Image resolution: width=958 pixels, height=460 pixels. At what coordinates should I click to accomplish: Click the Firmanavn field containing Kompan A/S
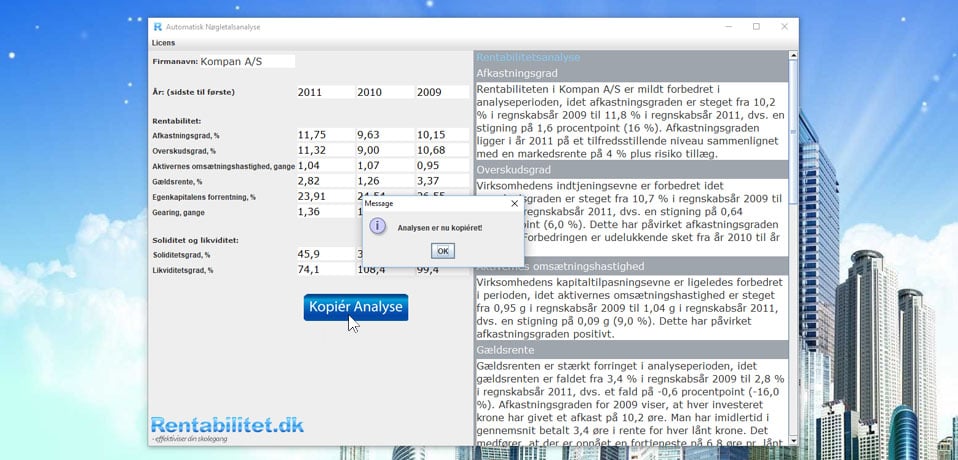247,62
